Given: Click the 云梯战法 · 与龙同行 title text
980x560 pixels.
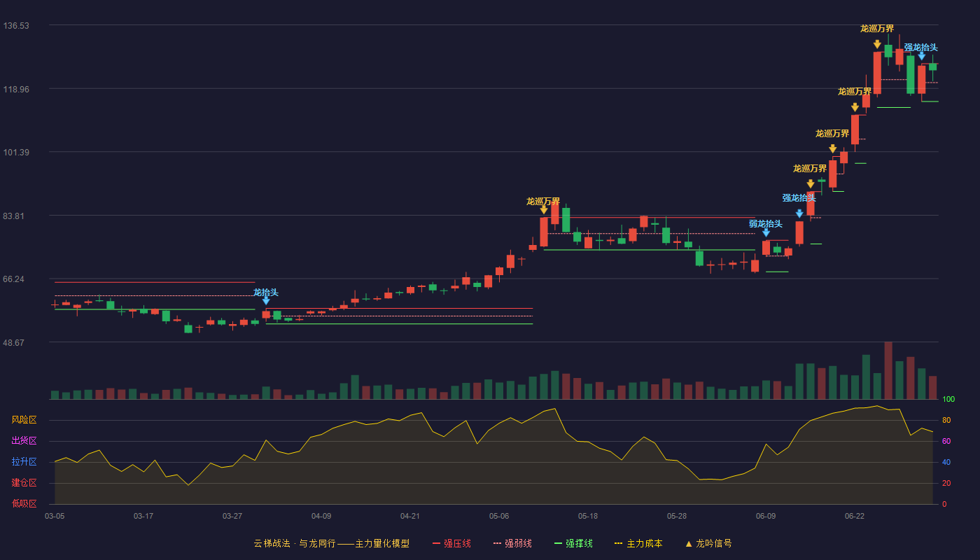Looking at the screenshot, I should click(295, 543).
